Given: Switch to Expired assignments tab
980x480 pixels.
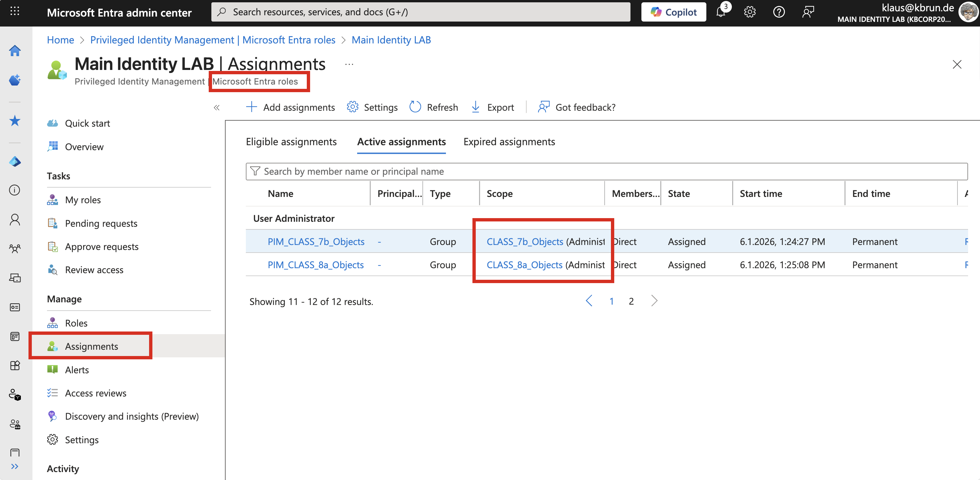Looking at the screenshot, I should click(x=509, y=142).
